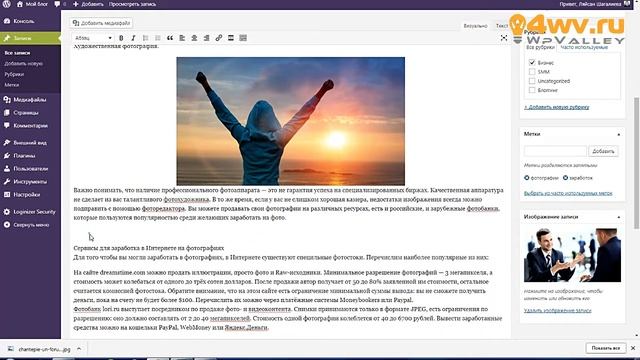640x360 pixels.
Task: Align text center
Action: 194,38
